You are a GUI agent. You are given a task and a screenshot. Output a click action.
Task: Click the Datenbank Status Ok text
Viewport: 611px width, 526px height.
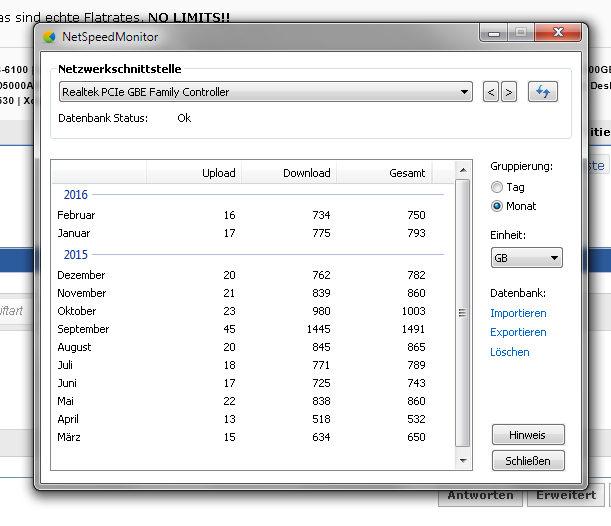[184, 118]
